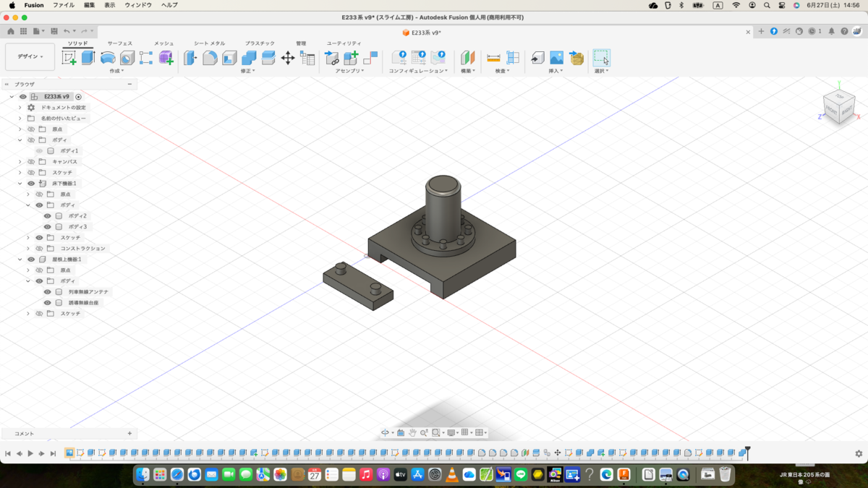
Task: Jump to timeline start
Action: [x=8, y=453]
